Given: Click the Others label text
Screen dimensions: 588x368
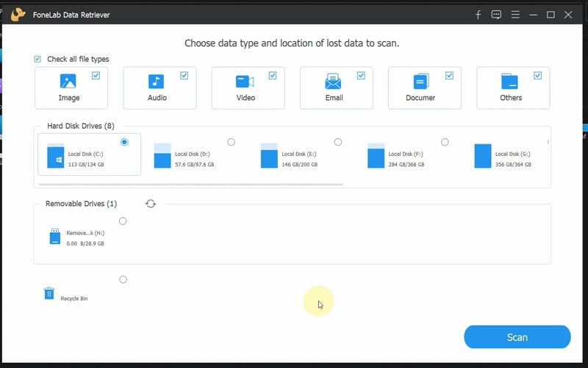Looking at the screenshot, I should 511,98.
